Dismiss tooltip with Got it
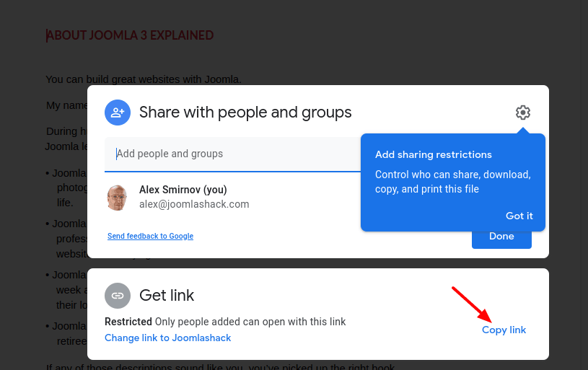 click(519, 216)
